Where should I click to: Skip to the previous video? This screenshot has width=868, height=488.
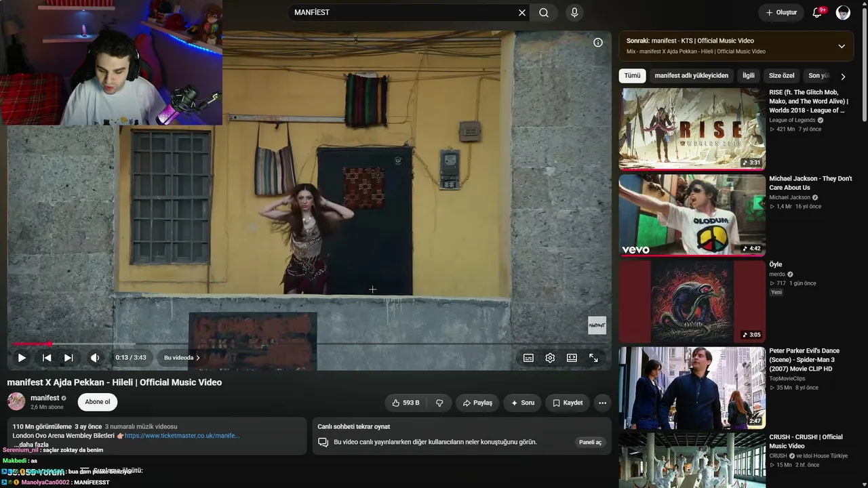[x=47, y=358]
